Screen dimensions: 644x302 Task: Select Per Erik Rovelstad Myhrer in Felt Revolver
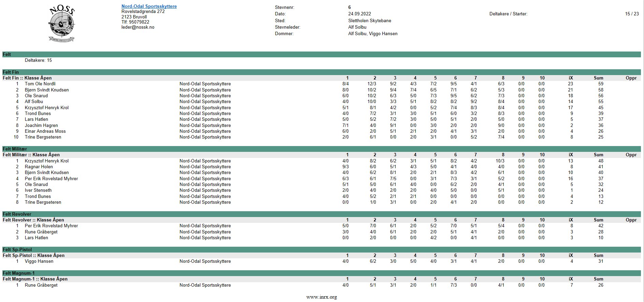(52, 226)
